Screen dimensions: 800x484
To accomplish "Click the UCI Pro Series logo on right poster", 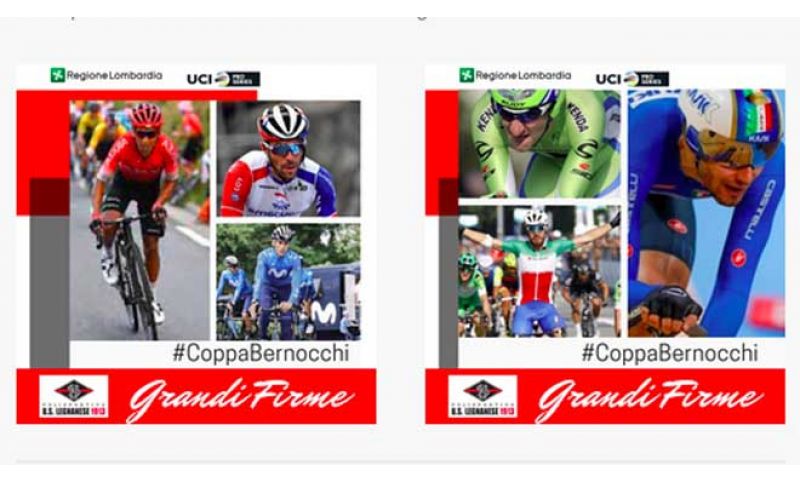I will pos(632,79).
